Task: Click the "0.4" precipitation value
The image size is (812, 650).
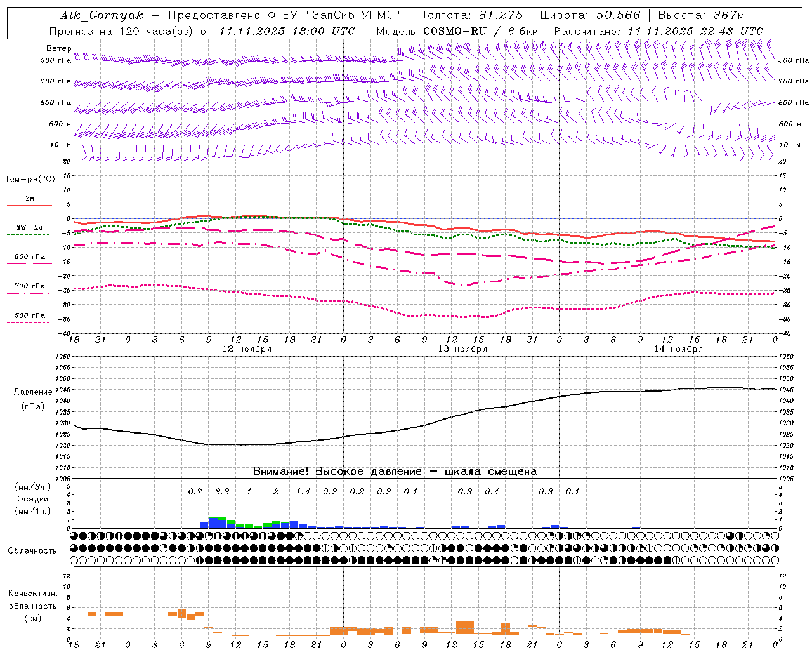Action: pos(492,491)
